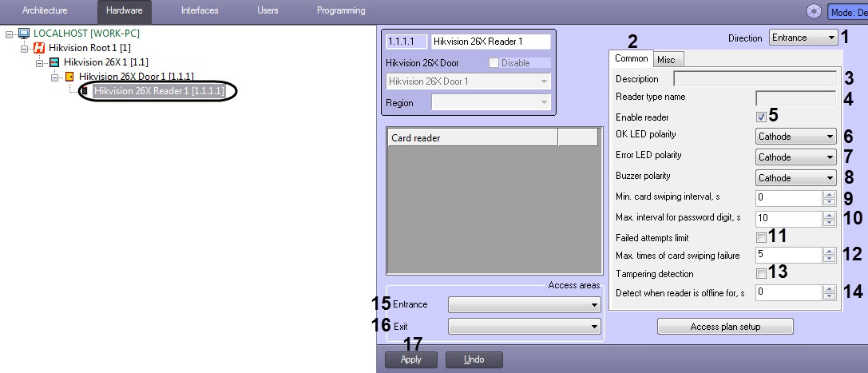The image size is (868, 373).
Task: Toggle the Disable checkbox
Action: 494,63
